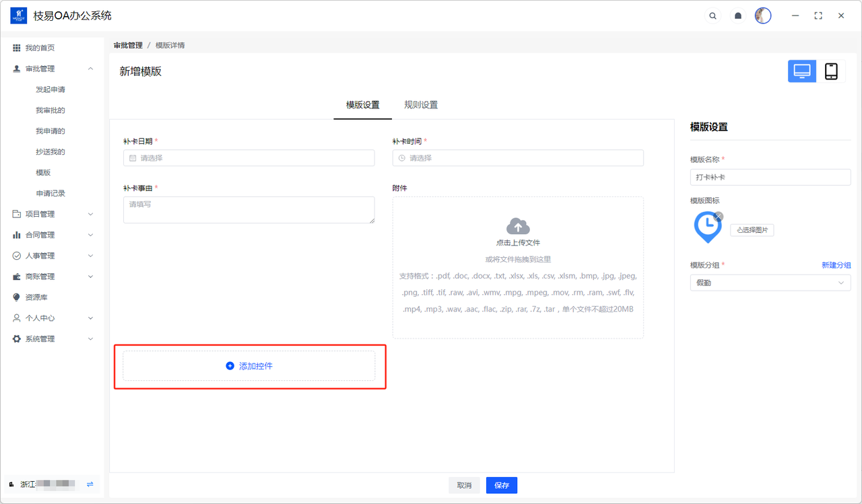Switch to the 规则设置 tab
Image resolution: width=862 pixels, height=504 pixels.
[x=421, y=105]
